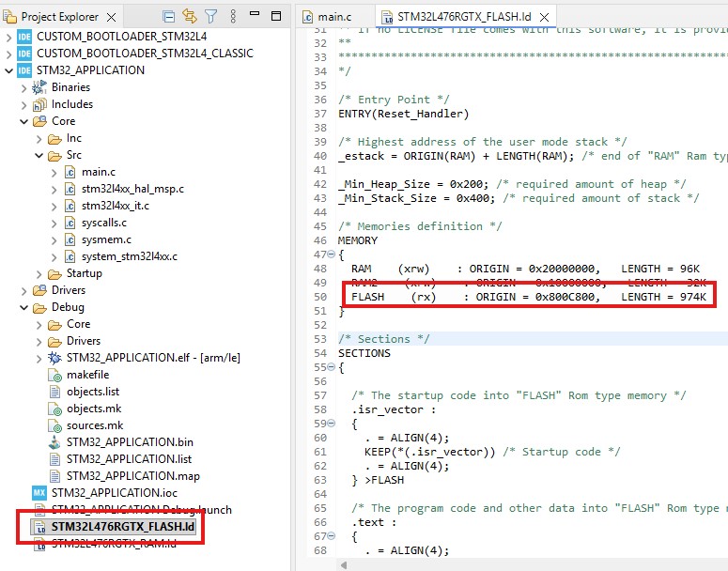This screenshot has height=571, width=728.
Task: Click the sources.mk file icon
Action: coord(54,425)
